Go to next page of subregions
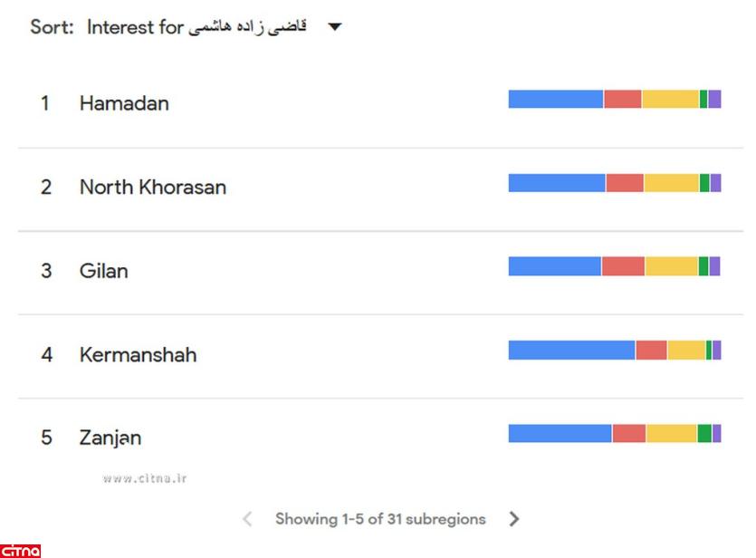 (x=514, y=519)
